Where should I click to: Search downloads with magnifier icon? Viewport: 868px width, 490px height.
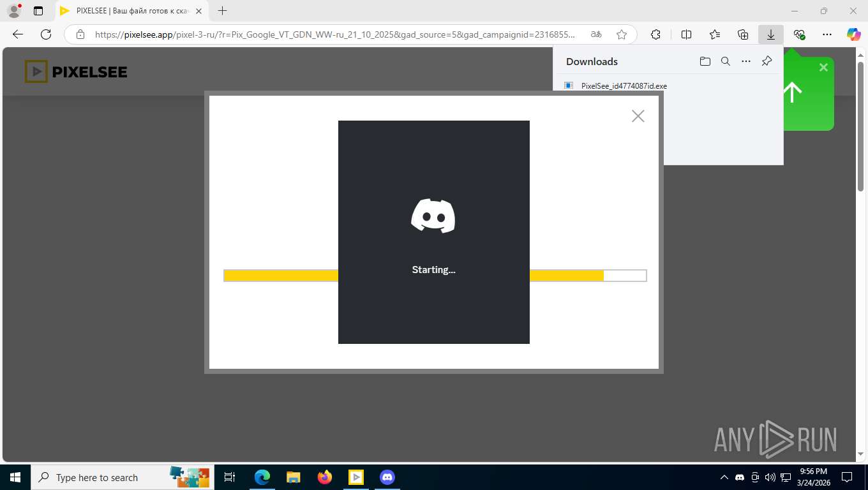point(726,61)
